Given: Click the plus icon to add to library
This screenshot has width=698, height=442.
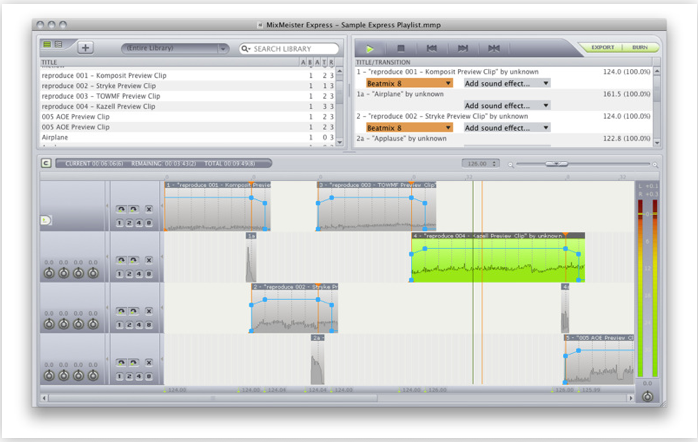Looking at the screenshot, I should click(x=85, y=48).
